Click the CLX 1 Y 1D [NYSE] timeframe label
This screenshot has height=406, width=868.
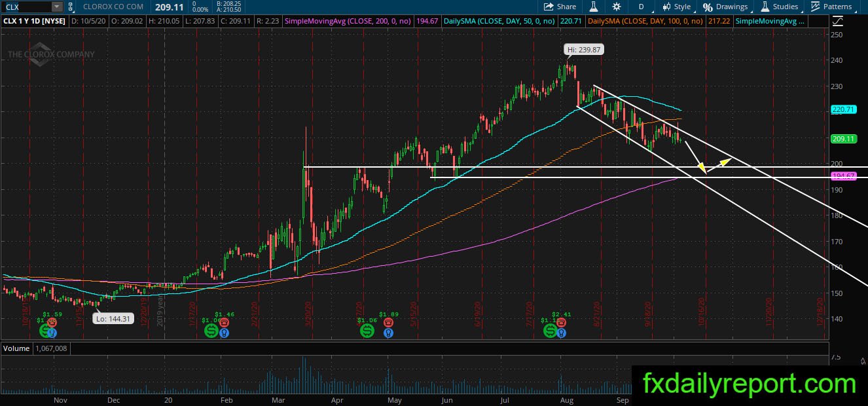(34, 21)
